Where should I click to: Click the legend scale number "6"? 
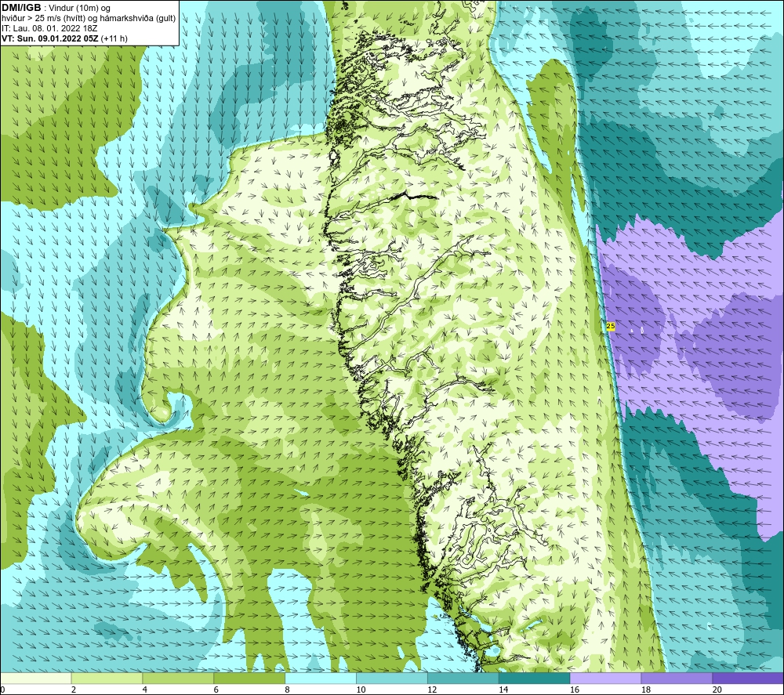216,690
